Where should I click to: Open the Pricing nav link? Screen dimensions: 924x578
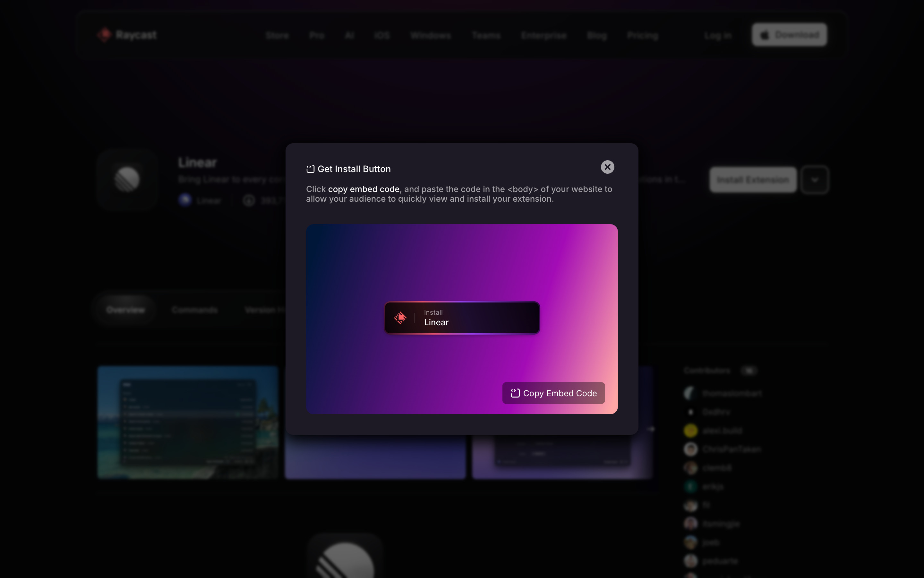click(643, 36)
